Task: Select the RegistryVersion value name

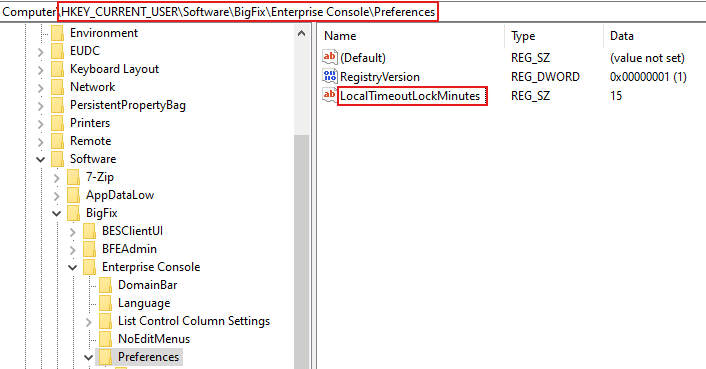Action: click(x=380, y=77)
